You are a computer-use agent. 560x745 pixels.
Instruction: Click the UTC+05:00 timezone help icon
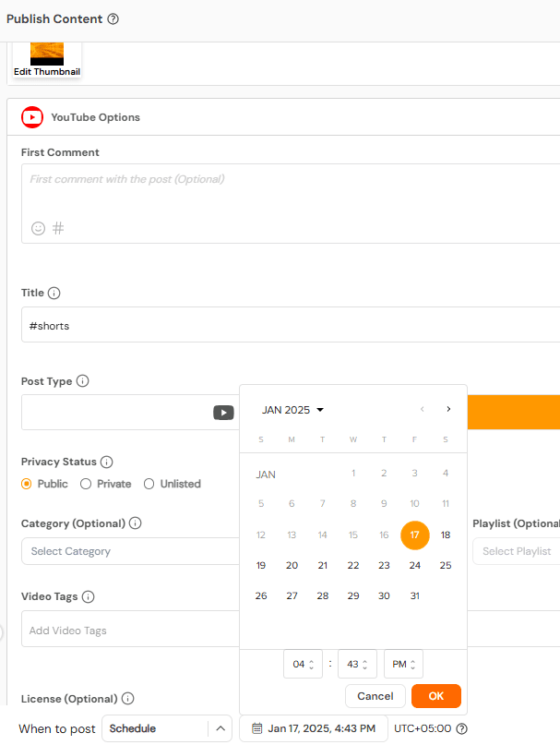(461, 728)
